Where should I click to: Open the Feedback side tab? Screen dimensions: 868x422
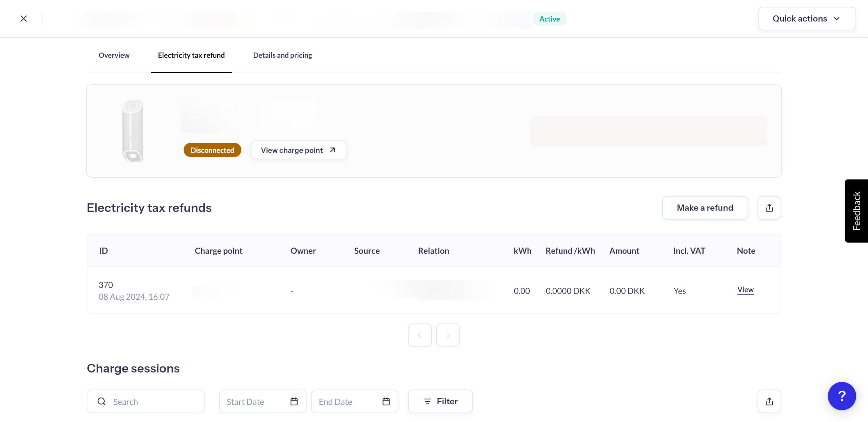click(856, 211)
